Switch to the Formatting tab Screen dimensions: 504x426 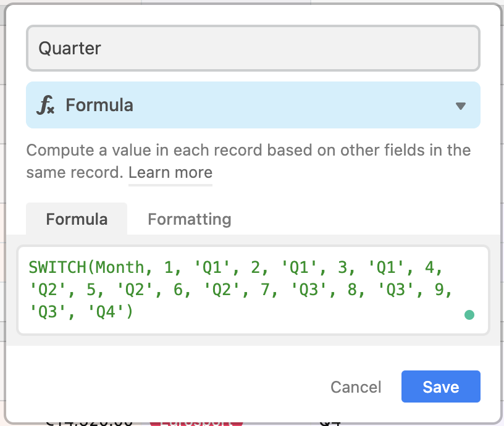click(x=189, y=219)
